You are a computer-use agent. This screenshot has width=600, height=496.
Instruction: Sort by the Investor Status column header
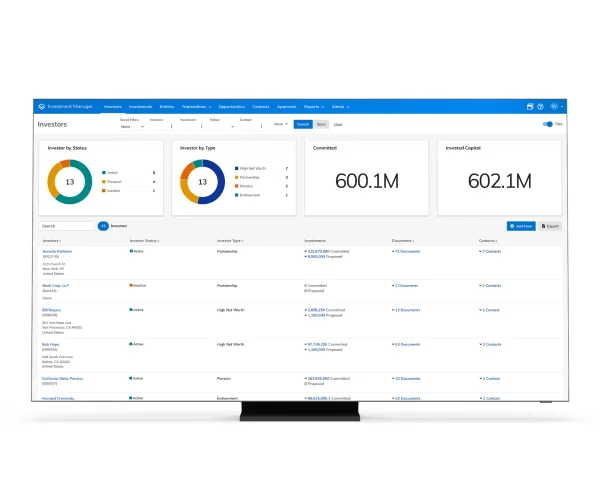[144, 241]
